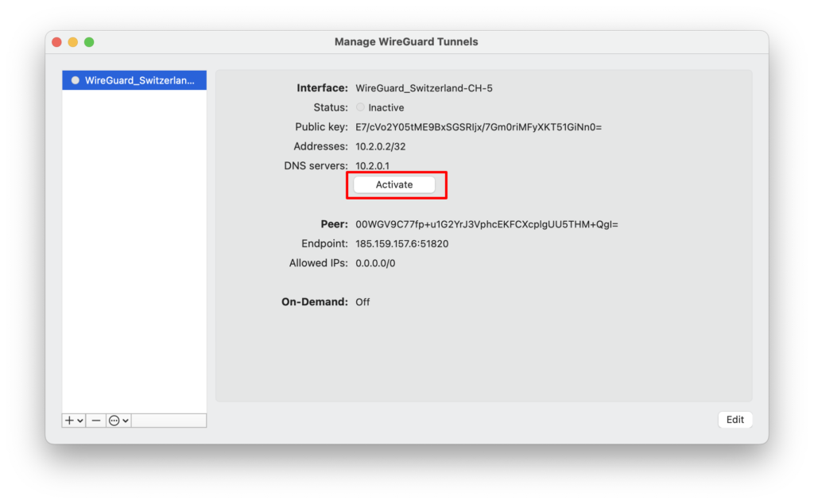The height and width of the screenshot is (504, 814).
Task: Open the Edit tunnel button
Action: [735, 420]
